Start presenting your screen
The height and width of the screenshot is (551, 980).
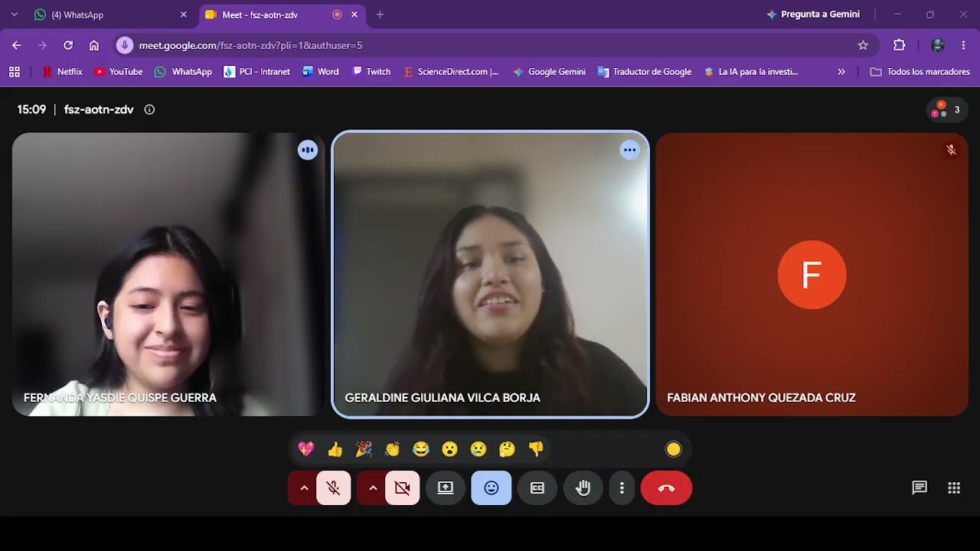pos(446,488)
